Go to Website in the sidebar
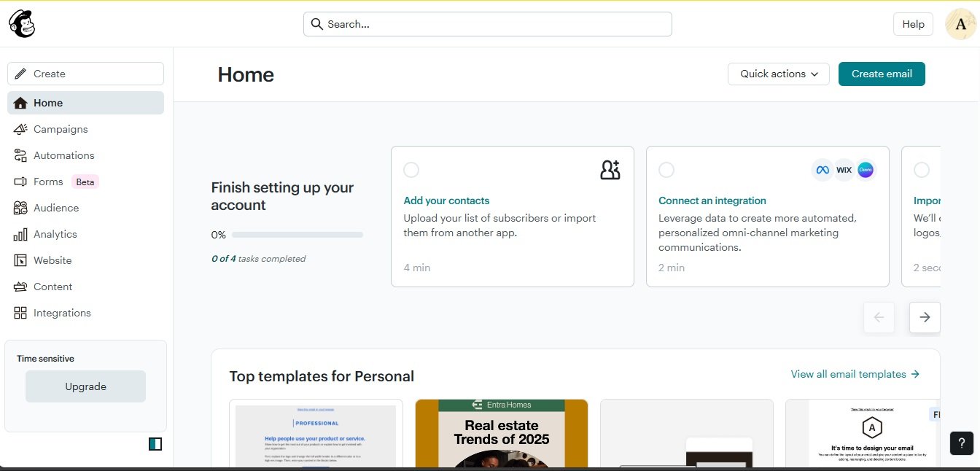Viewport: 980px width, 471px height. click(52, 260)
